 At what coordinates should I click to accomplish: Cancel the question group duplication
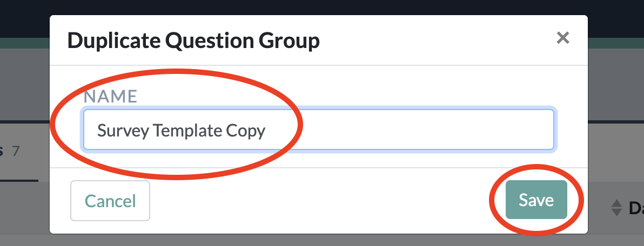click(x=110, y=201)
